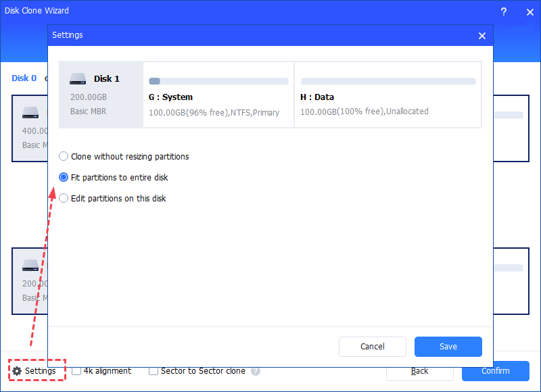Select the G: System partition label
This screenshot has width=541, height=392.
[x=170, y=97]
